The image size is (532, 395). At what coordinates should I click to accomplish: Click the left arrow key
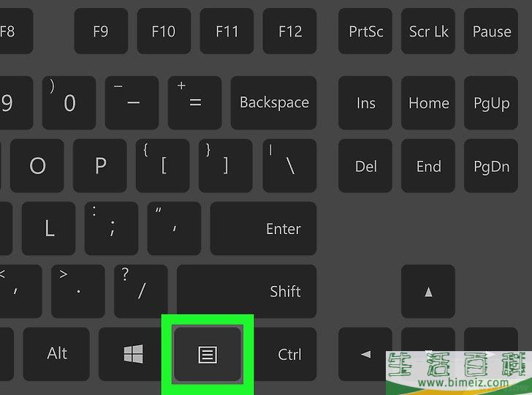(365, 354)
